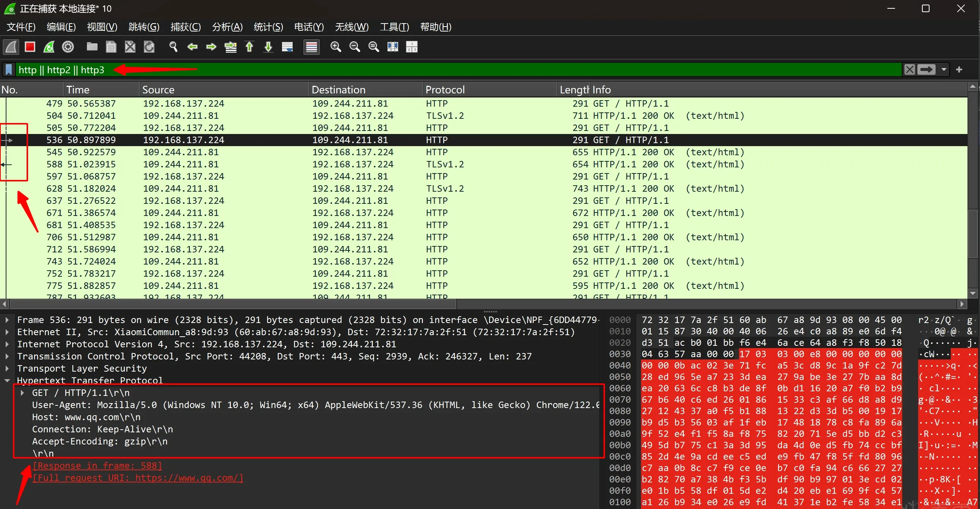This screenshot has height=509, width=980.
Task: Expand the Frame 536 detail row
Action: pyautogui.click(x=7, y=320)
